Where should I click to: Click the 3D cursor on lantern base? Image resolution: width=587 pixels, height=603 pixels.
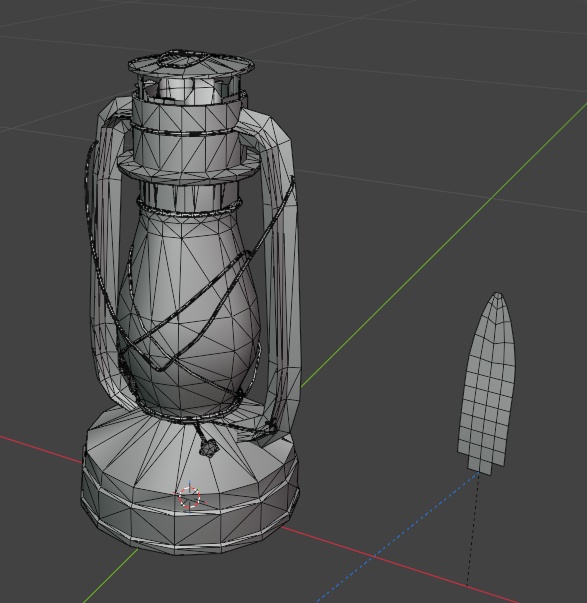click(x=190, y=496)
